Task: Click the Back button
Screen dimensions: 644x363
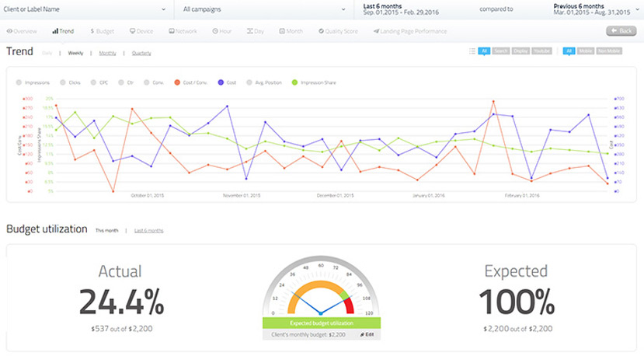Action: click(x=621, y=31)
